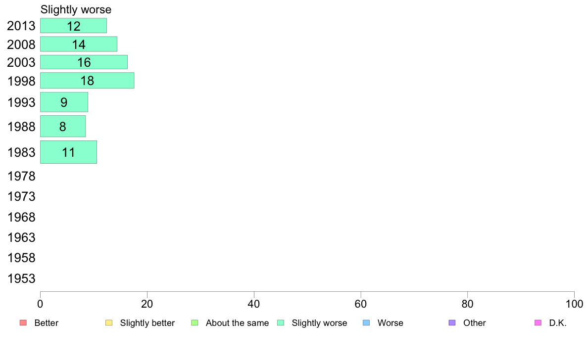Image resolution: width=588 pixels, height=364 pixels.
Task: Click the purple Other legend swatch
Action: tap(452, 323)
